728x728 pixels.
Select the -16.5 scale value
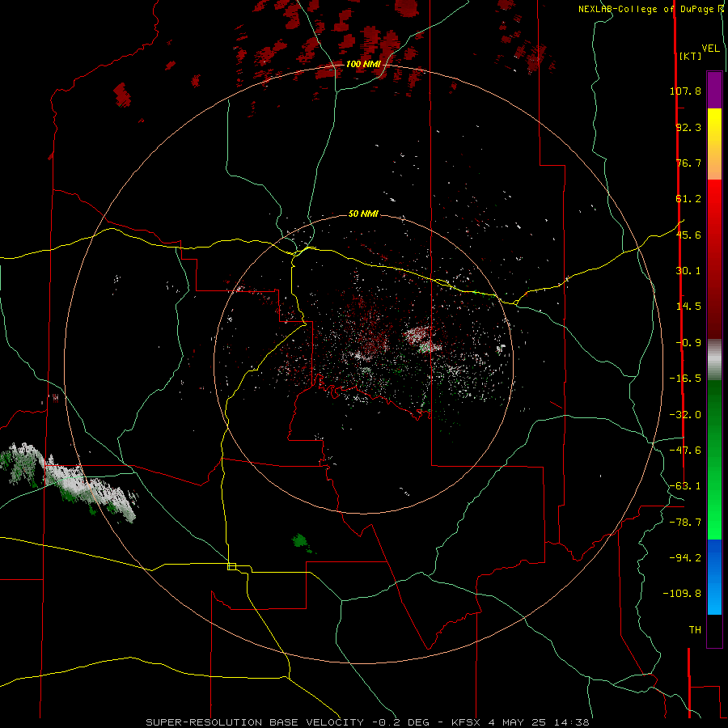(685, 379)
